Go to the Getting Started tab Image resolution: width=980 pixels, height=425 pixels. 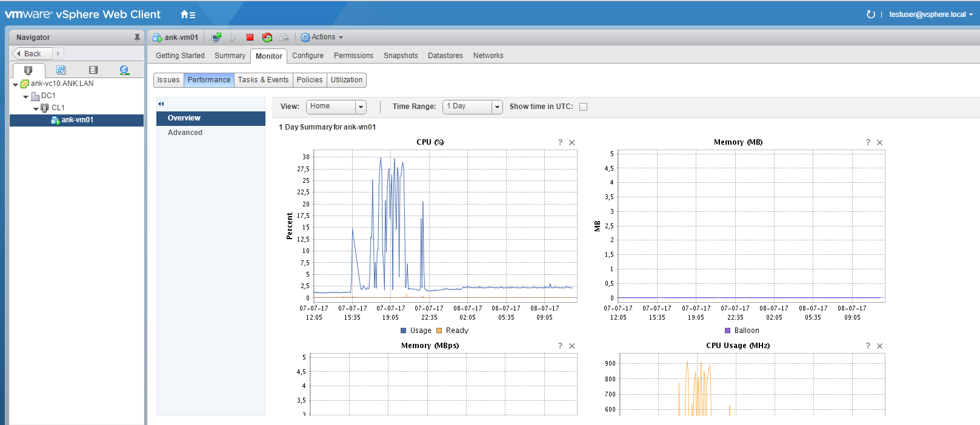coord(180,56)
